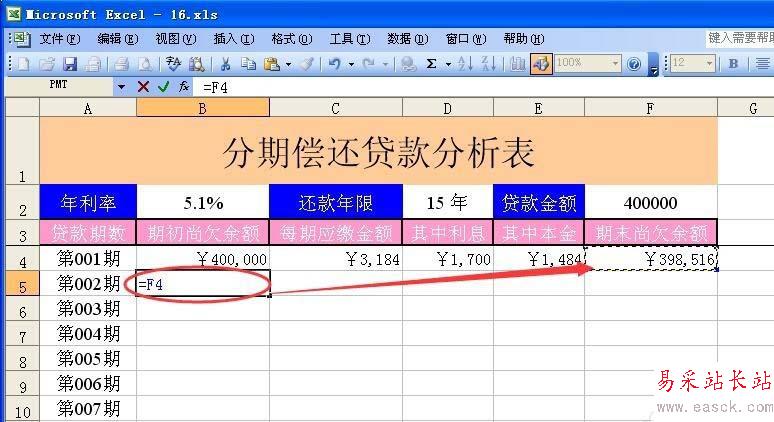Click cell D4 showing ¥1,700
This screenshot has width=774, height=422.
448,258
